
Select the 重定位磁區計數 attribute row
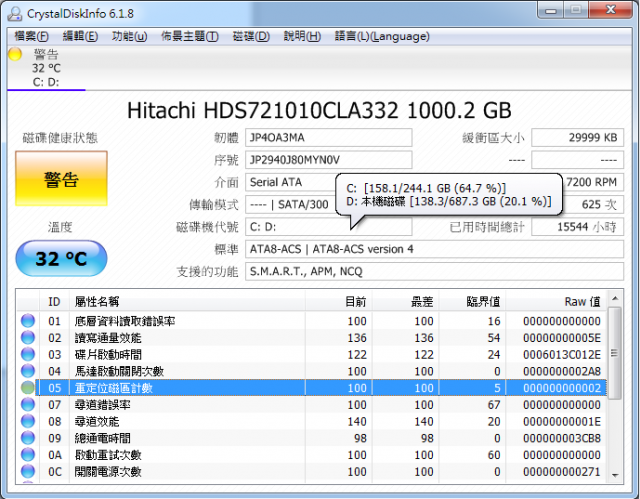(312, 388)
